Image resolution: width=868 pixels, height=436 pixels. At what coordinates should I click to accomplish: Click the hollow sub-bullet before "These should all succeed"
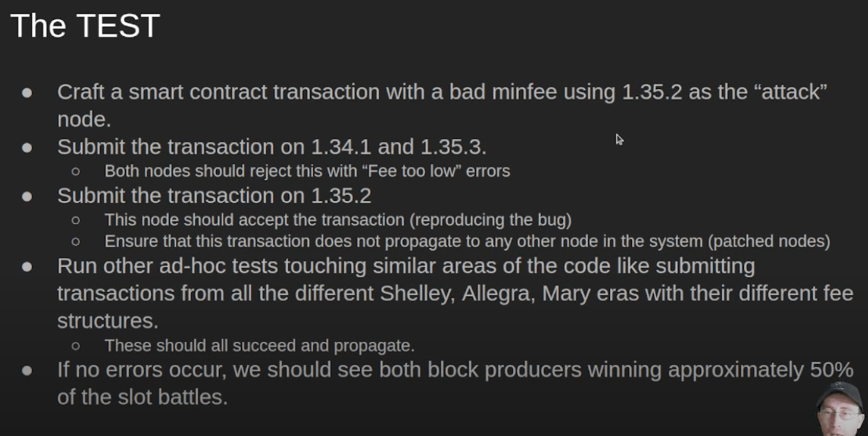pyautogui.click(x=76, y=346)
